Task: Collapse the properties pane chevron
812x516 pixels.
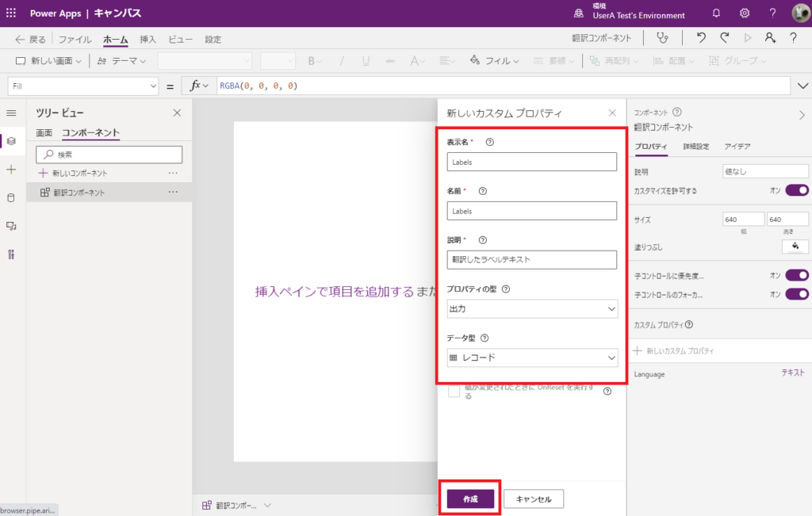Action: (802, 115)
